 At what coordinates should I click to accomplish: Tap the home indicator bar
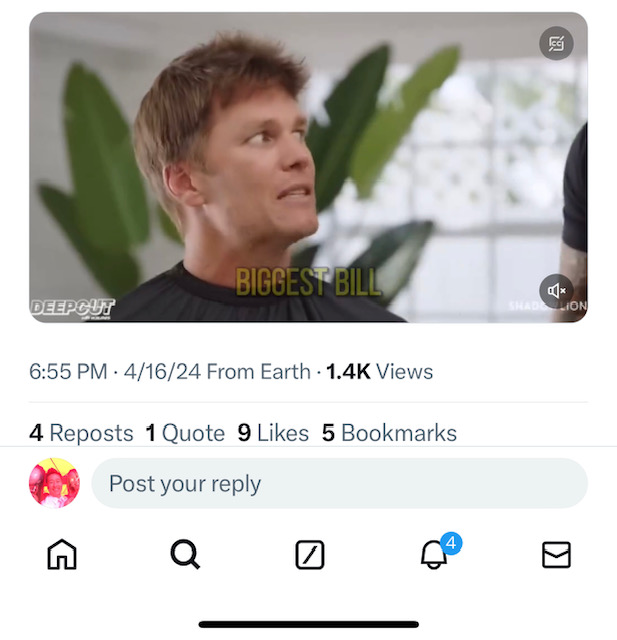[x=308, y=624]
